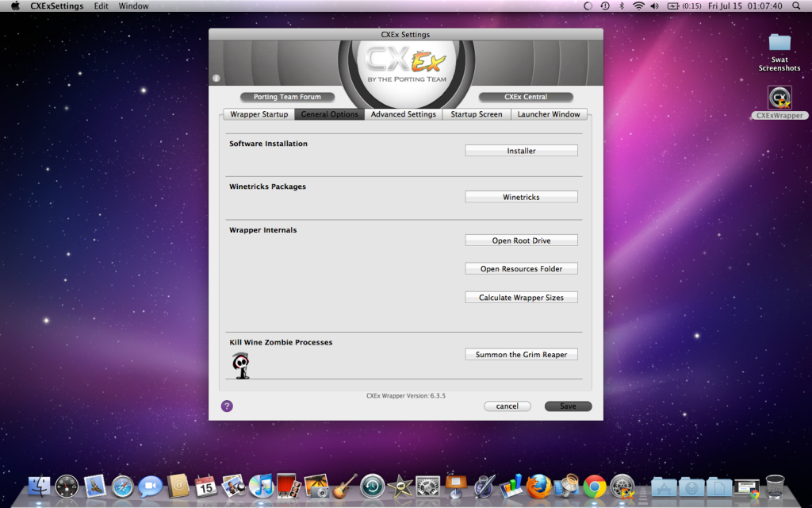This screenshot has height=508, width=812.
Task: Open Address Book in the Dock
Action: pos(178,487)
